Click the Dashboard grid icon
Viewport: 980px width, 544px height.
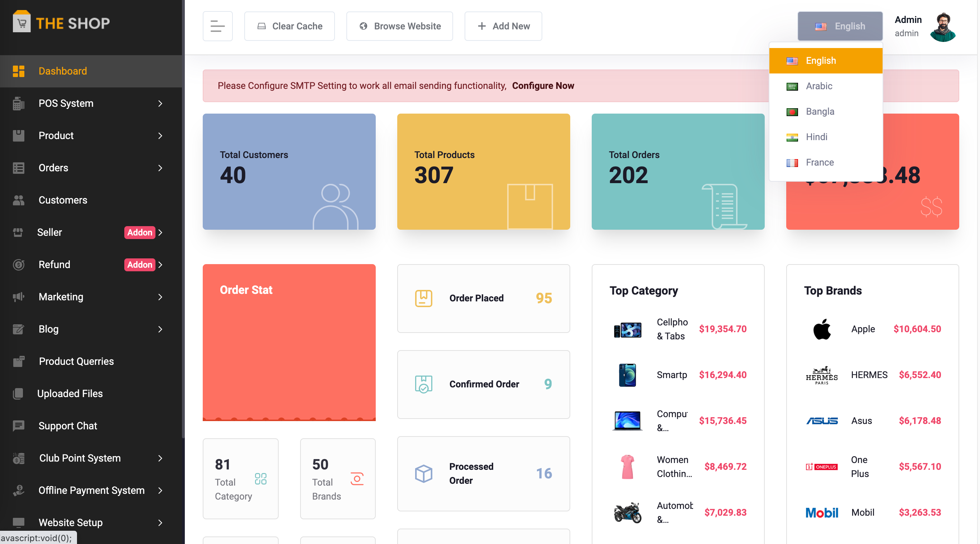pyautogui.click(x=18, y=71)
